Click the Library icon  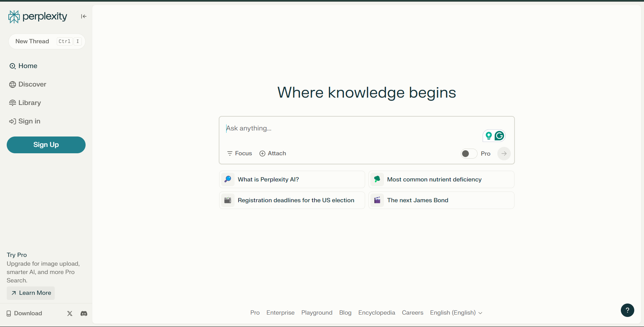(x=12, y=103)
